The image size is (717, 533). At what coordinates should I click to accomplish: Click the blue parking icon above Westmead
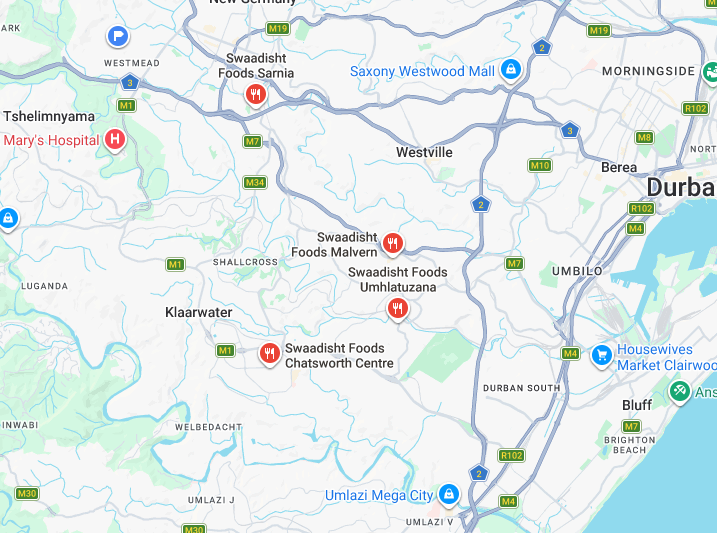coord(118,36)
